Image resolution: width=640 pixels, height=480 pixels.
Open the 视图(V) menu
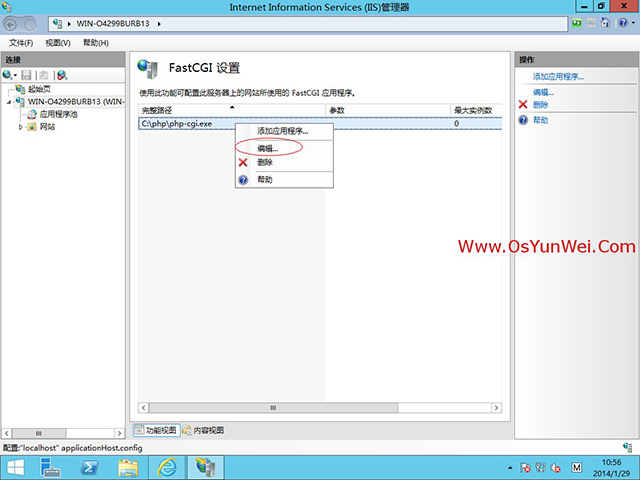pyautogui.click(x=58, y=43)
